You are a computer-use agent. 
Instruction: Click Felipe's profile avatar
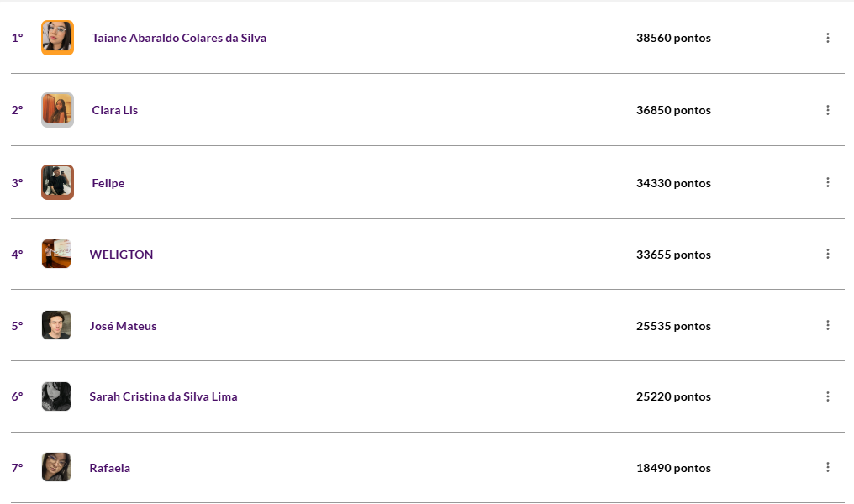click(x=57, y=182)
